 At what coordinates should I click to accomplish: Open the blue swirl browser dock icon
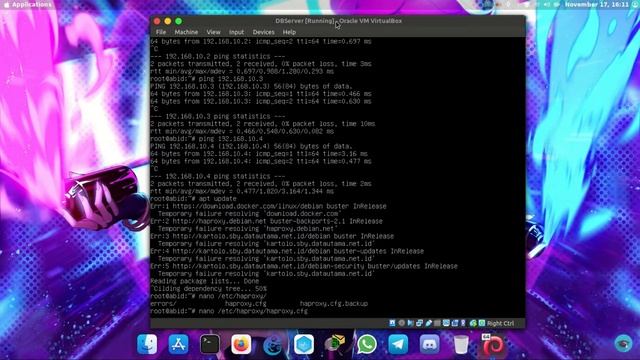[272, 345]
